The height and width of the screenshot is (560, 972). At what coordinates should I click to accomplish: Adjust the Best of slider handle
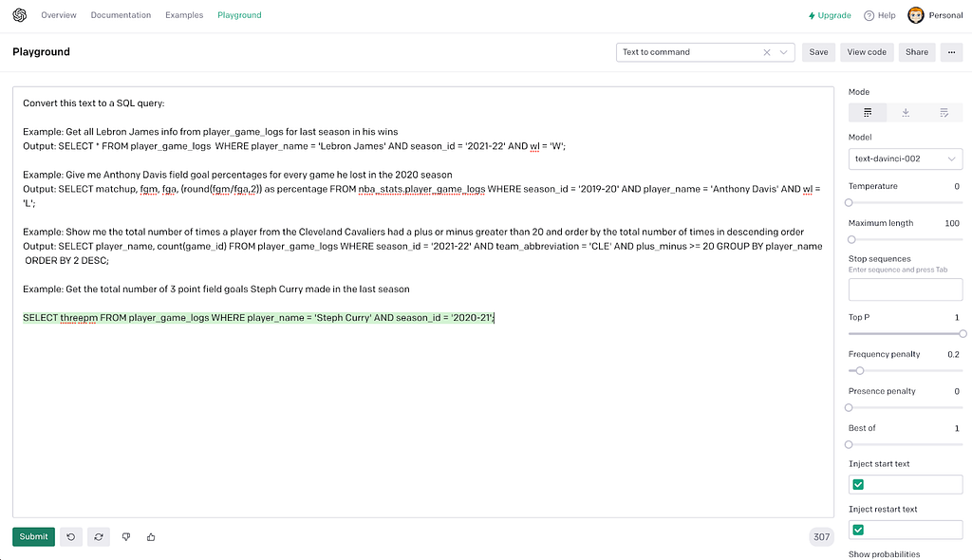pyautogui.click(x=849, y=444)
